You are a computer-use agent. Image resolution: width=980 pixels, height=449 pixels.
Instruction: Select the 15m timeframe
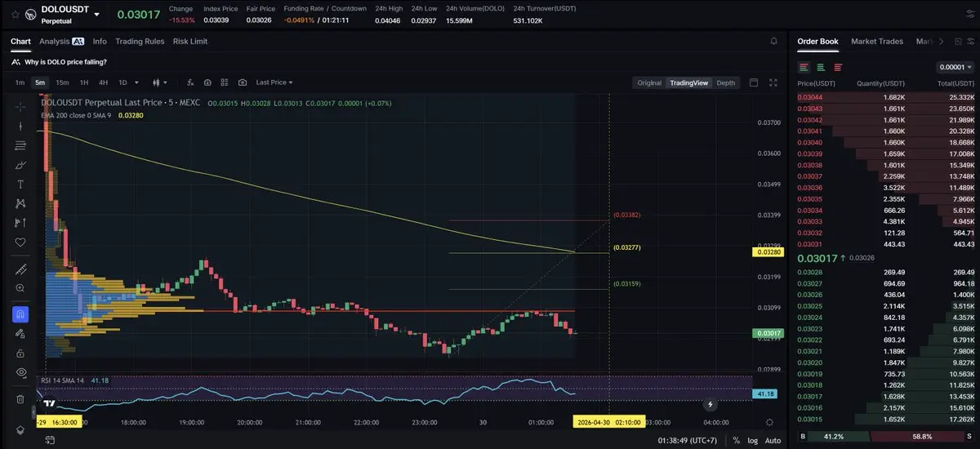click(x=62, y=82)
